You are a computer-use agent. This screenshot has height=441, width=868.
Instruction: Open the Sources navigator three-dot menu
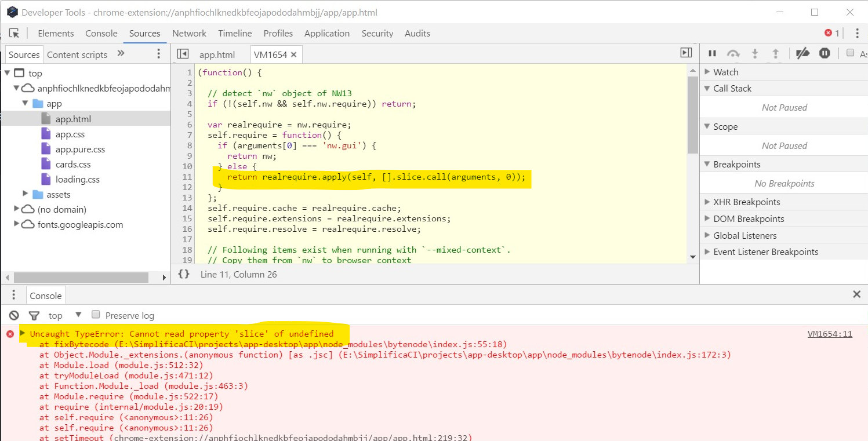tap(159, 54)
